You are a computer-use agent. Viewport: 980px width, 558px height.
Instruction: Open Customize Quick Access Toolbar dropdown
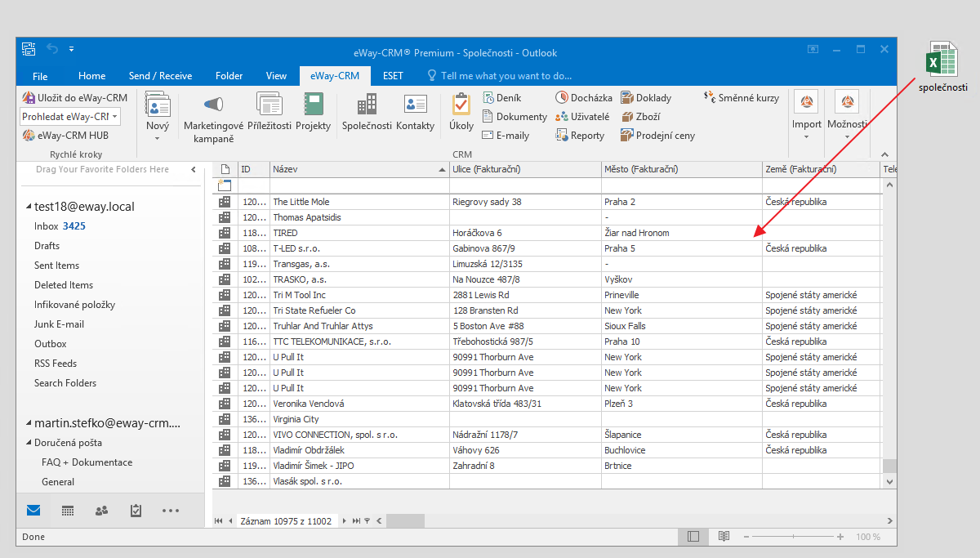pyautogui.click(x=72, y=49)
